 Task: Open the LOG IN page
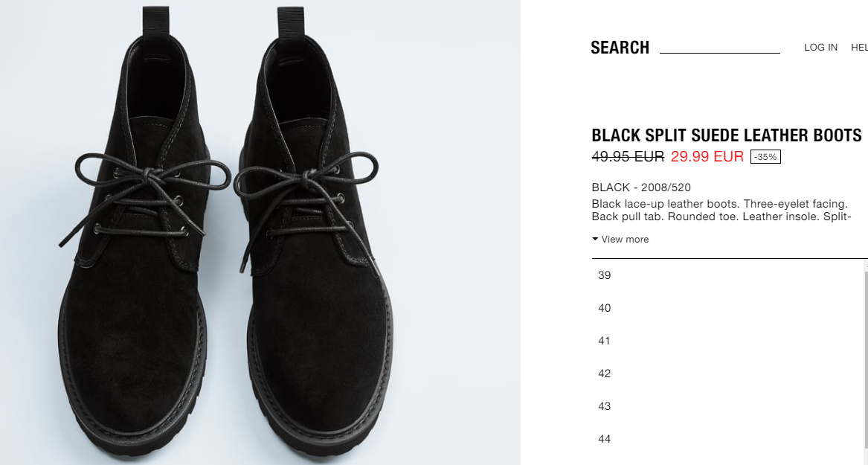tap(820, 48)
